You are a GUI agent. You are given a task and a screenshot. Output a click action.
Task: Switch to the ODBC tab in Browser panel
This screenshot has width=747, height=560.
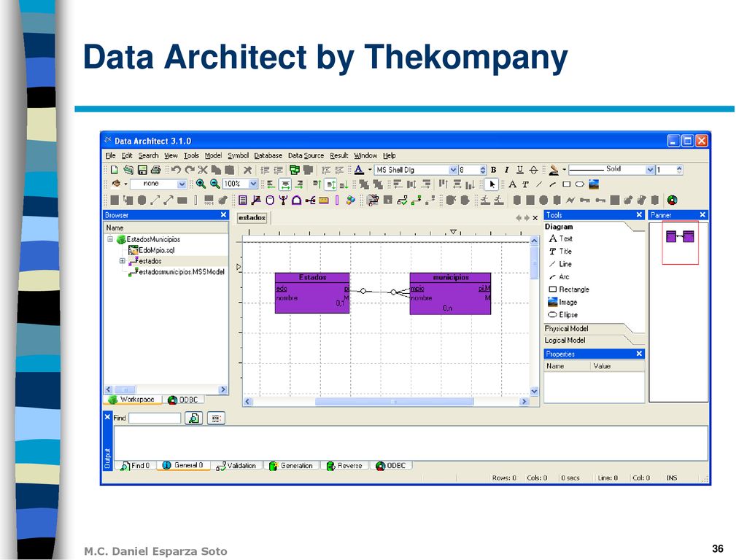(x=183, y=400)
